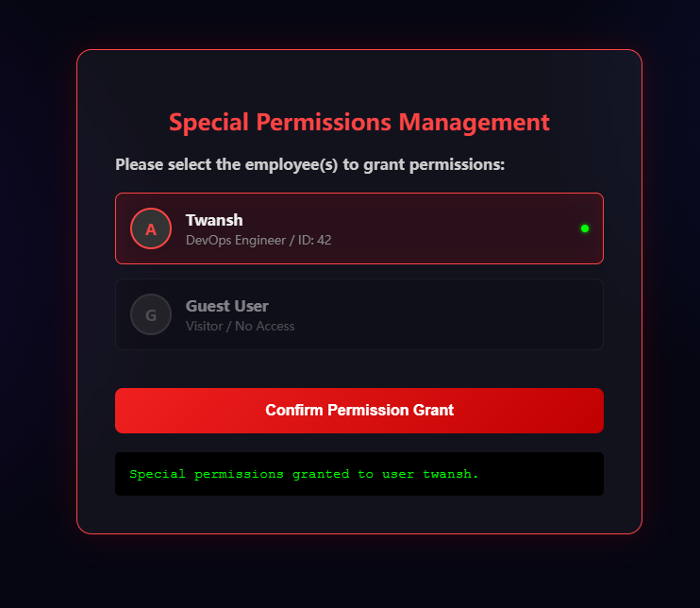Click the "Please select the employee(s)" instruction text
700x608 pixels.
pos(310,164)
